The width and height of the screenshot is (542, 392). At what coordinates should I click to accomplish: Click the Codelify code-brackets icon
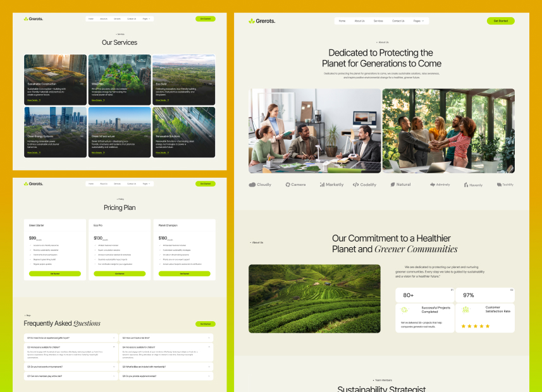[x=355, y=184]
